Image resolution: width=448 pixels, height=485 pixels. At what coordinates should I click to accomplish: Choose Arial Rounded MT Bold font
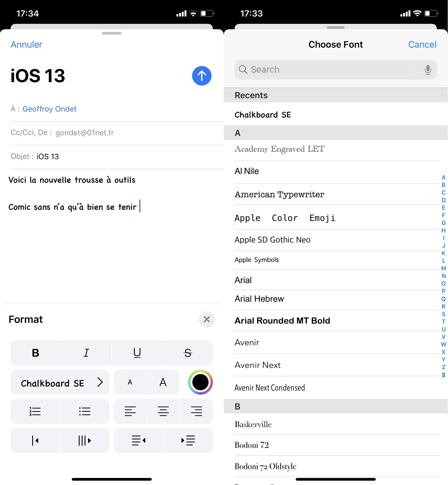click(335, 321)
